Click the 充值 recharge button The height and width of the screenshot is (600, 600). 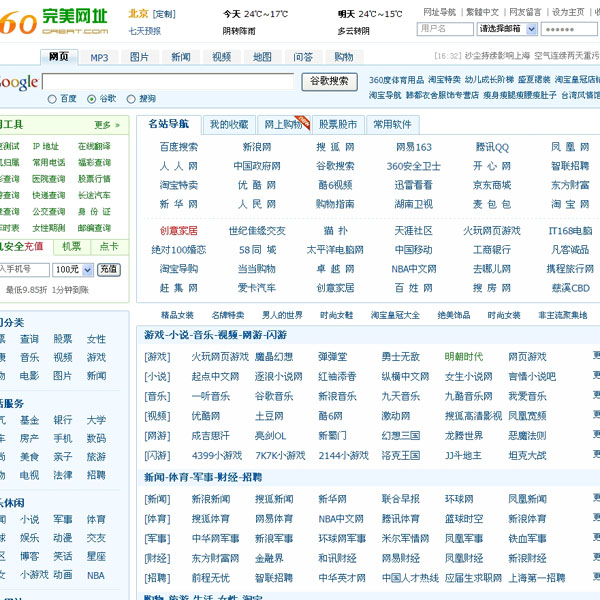109,269
